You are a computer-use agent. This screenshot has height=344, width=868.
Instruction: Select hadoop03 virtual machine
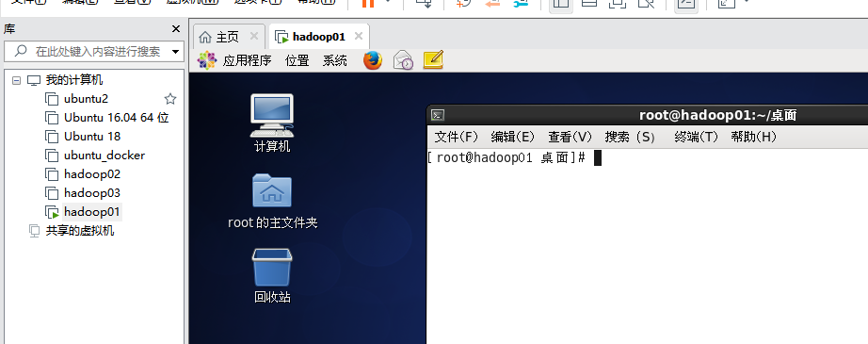pos(92,193)
